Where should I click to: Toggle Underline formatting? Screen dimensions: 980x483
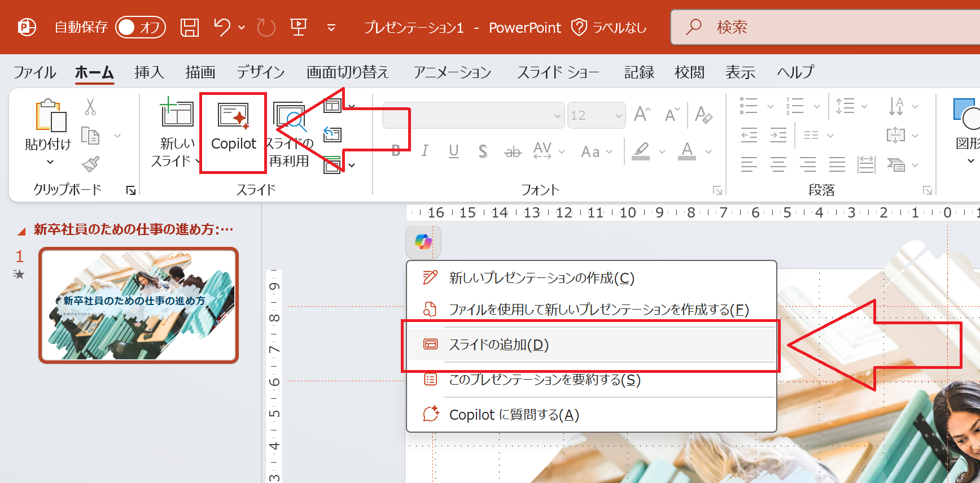tap(453, 151)
